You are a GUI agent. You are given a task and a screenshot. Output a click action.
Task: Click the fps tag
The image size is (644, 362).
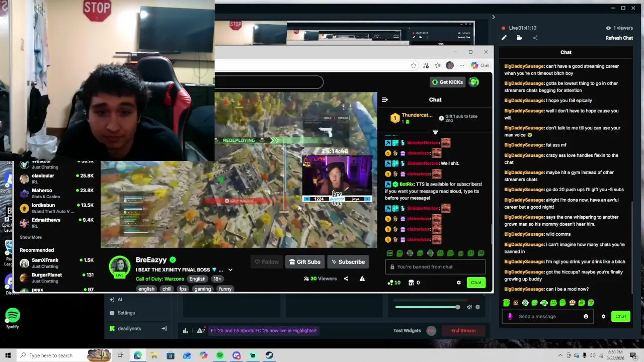tap(183, 289)
